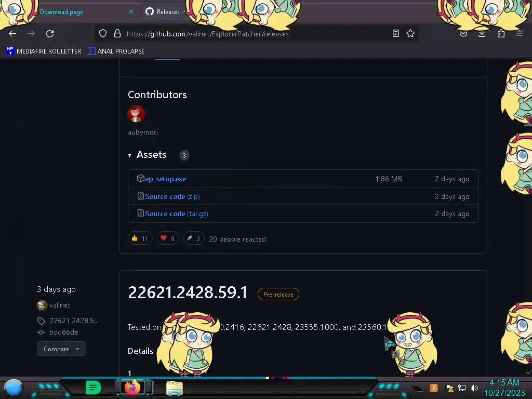Click the volume speaker tray icon
This screenshot has width=532, height=399.
[474, 388]
